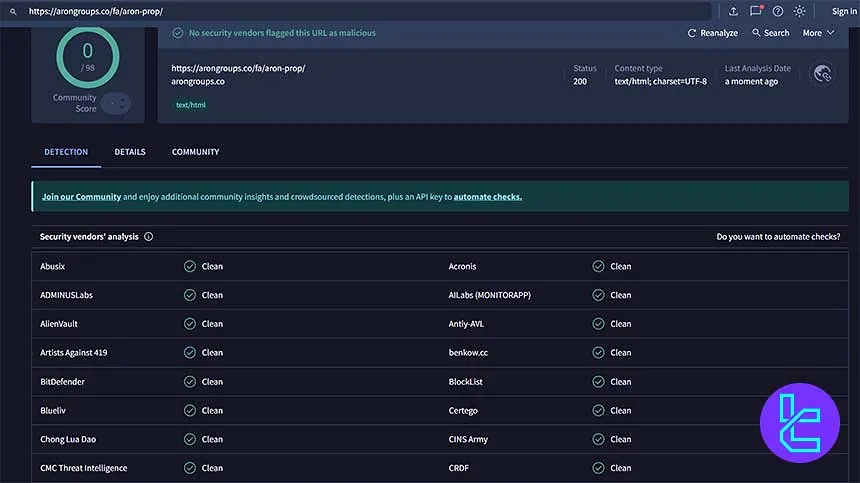Click the AILabs (MONITORAPP) checkmark icon
The image size is (860, 483).
coord(598,295)
